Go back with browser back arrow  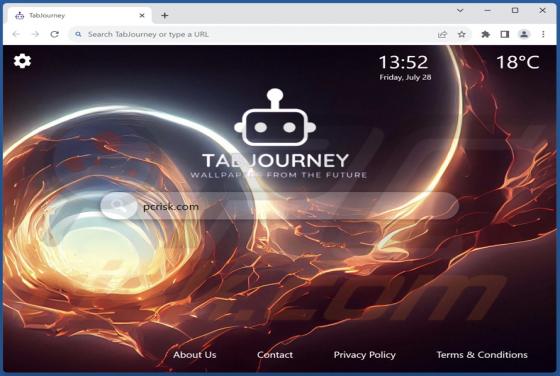coord(16,34)
